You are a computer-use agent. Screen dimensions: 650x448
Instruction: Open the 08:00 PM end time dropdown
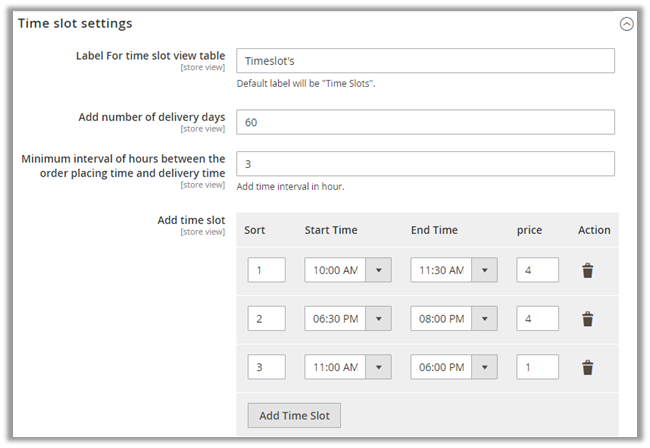[x=485, y=319]
